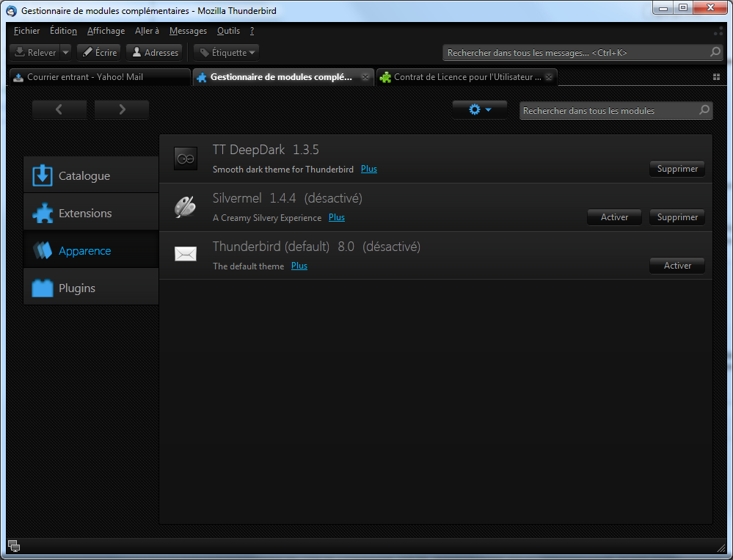Activate the Silvermel theme
733x560 pixels.
614,217
